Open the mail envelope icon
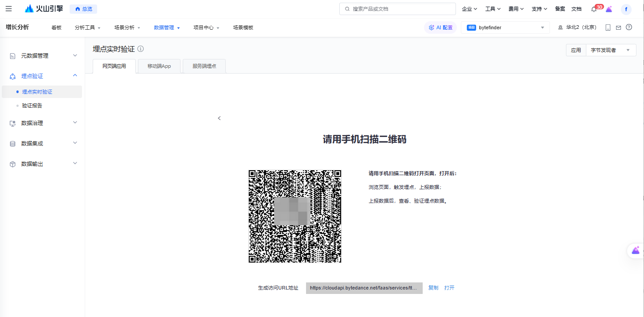Image resolution: width=644 pixels, height=317 pixels. 618,27
